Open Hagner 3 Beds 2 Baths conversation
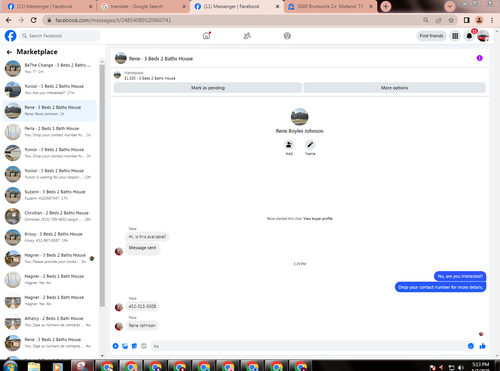Screen dimensions: 500x371 coord(49,258)
